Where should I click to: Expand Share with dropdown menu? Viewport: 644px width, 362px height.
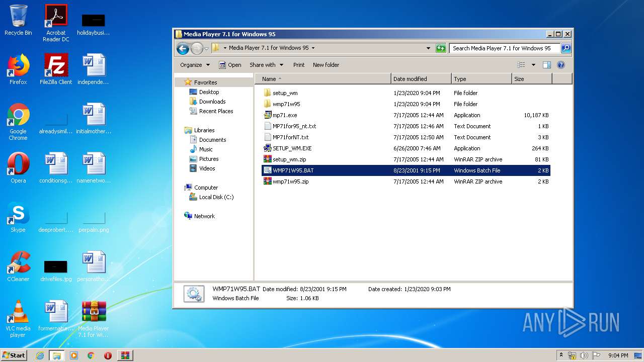267,65
